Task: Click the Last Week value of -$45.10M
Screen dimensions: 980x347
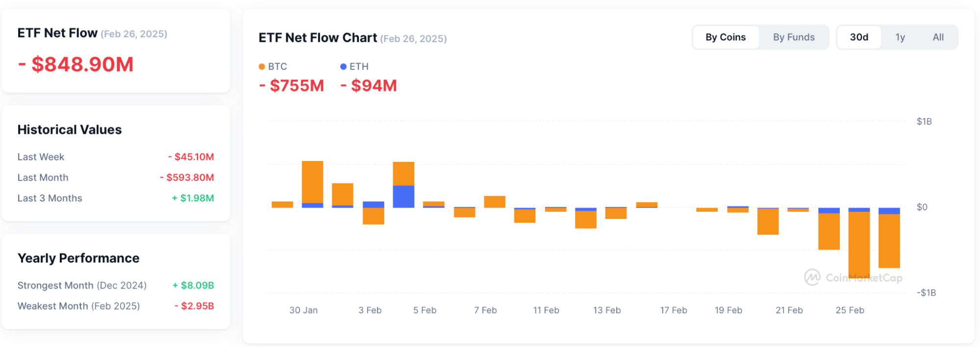Action: point(191,157)
